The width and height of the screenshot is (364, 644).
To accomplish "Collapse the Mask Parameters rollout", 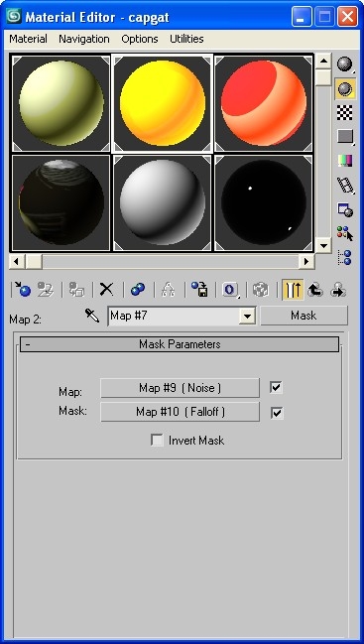I will (180, 344).
